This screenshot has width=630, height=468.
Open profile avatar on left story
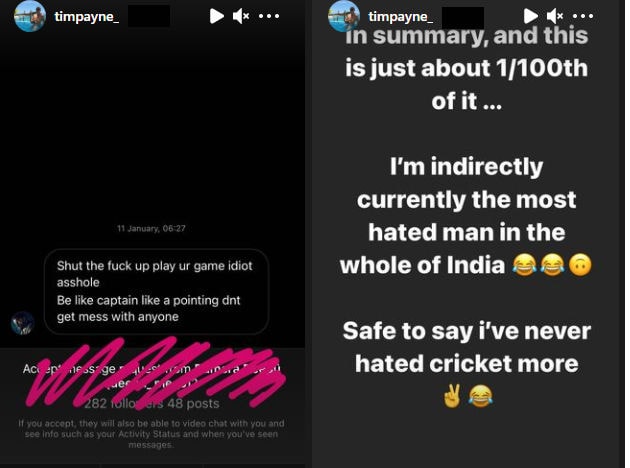coord(30,16)
